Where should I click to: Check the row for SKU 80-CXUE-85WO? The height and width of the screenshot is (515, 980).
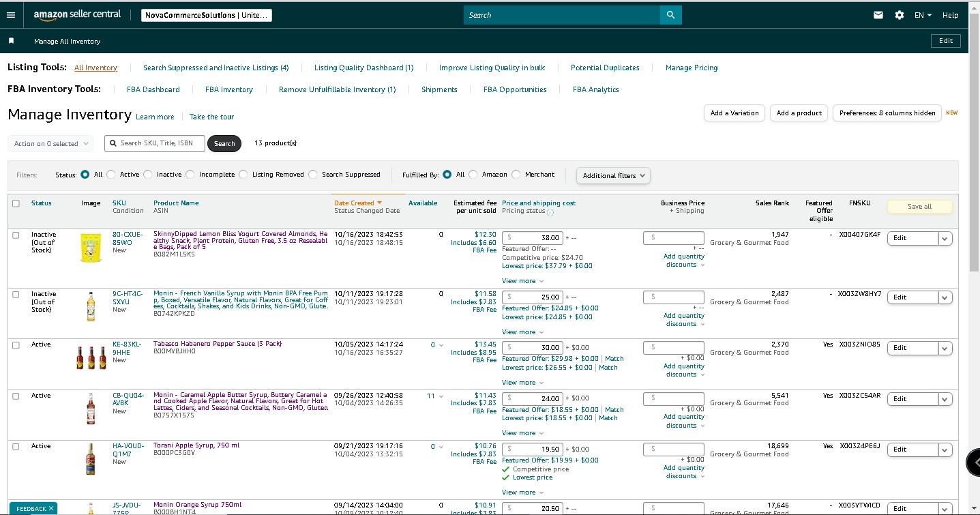click(16, 235)
